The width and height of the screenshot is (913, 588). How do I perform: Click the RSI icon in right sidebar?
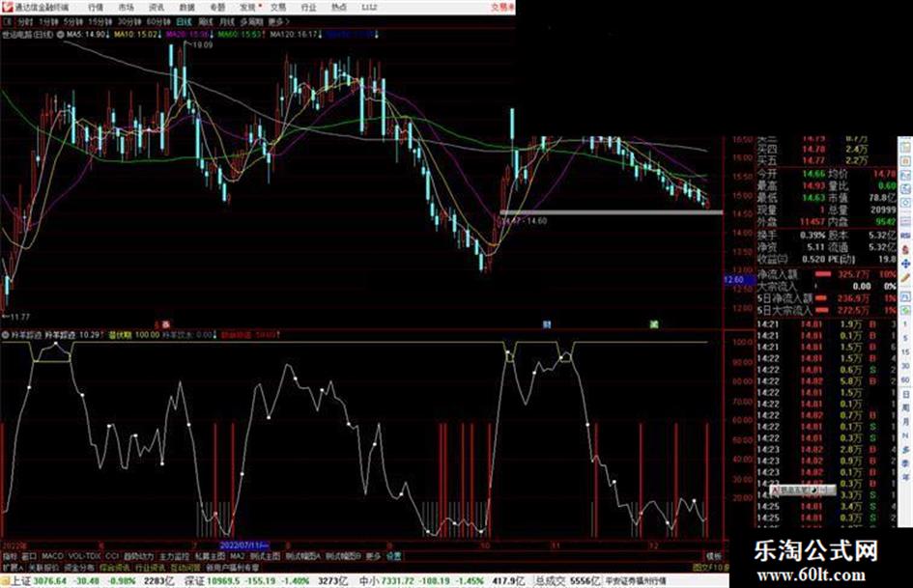pyautogui.click(x=905, y=235)
